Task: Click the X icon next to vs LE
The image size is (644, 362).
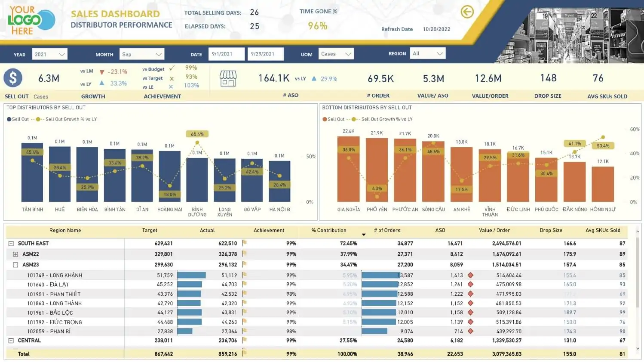Action: [x=171, y=87]
